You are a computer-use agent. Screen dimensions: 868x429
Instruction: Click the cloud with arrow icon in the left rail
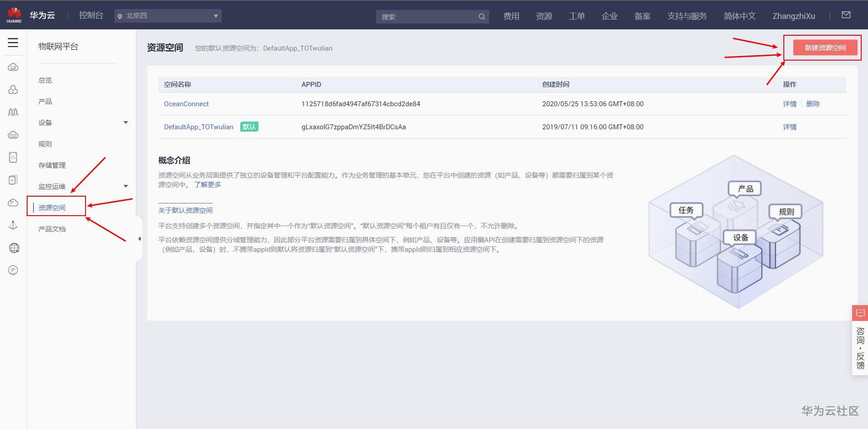[x=13, y=203]
